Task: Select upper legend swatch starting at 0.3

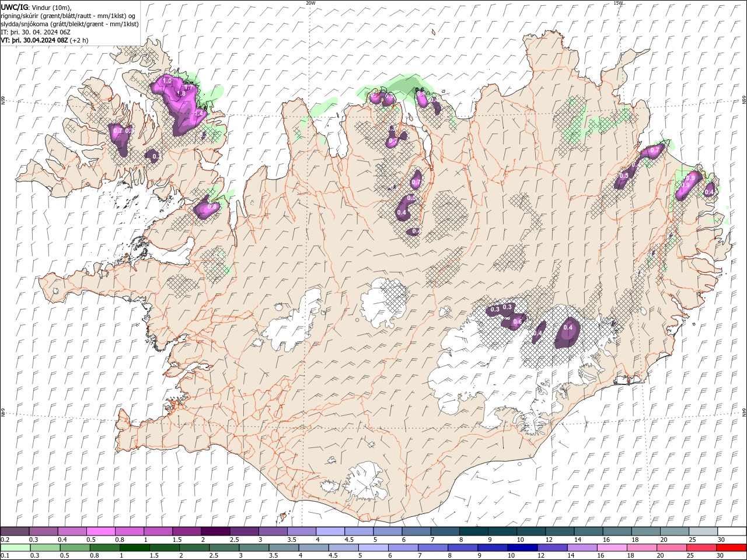Action: click(x=44, y=531)
